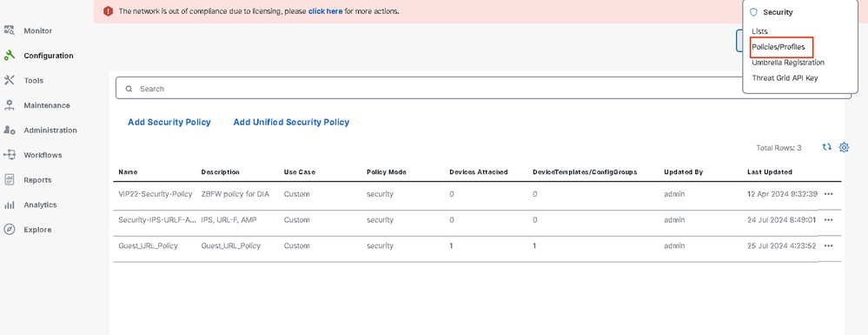Select the Workflows icon

tap(9, 155)
